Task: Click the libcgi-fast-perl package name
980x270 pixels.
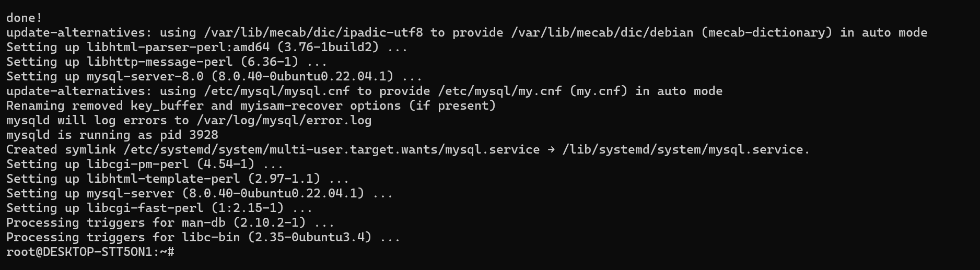Action: coord(145,208)
